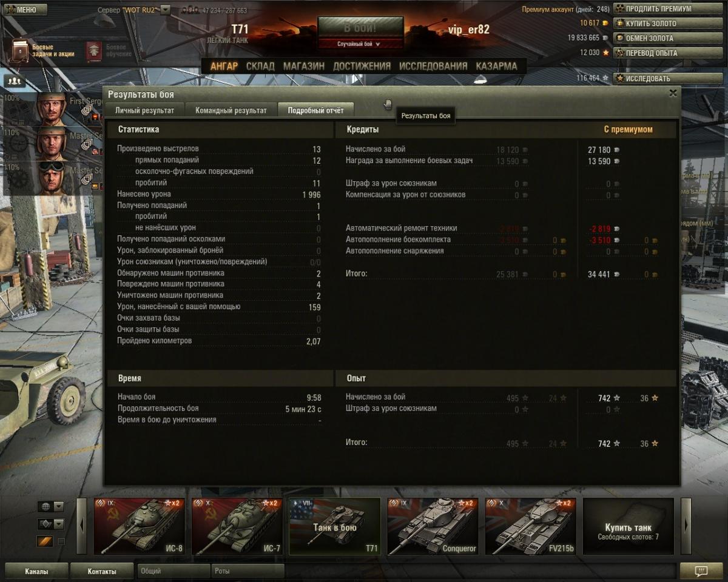
Task: Open Боевые задачи и акции icon
Action: (x=21, y=51)
